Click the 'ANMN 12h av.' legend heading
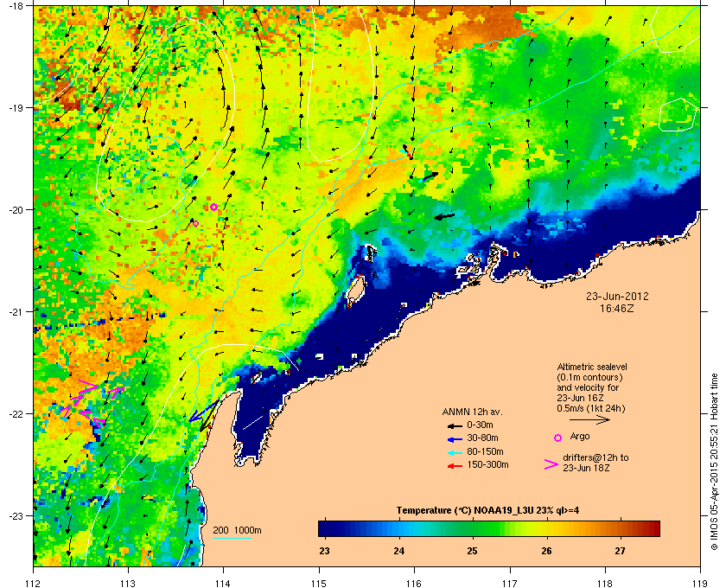The height and width of the screenshot is (588, 726). (472, 412)
